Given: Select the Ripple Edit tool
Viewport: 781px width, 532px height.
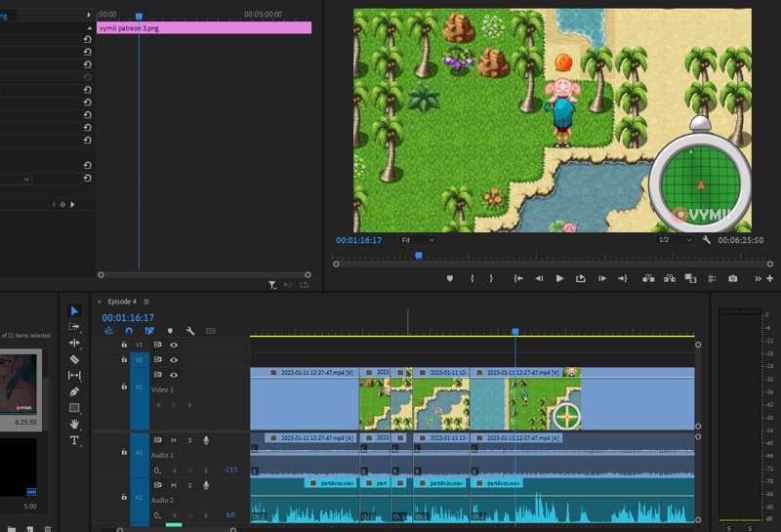Looking at the screenshot, I should pos(74,343).
